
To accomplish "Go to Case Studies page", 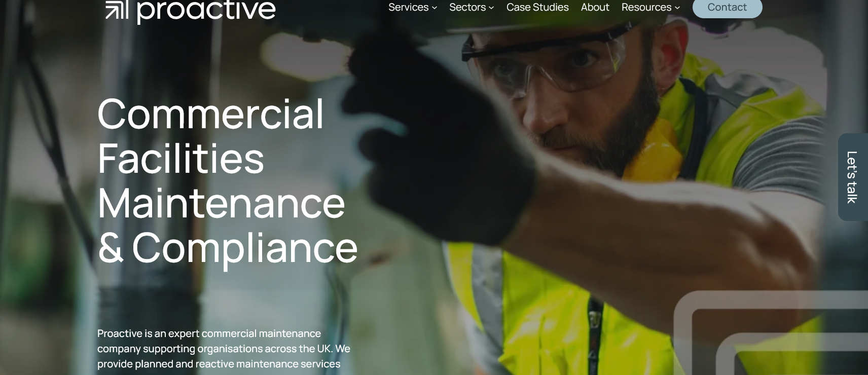I will 537,7.
